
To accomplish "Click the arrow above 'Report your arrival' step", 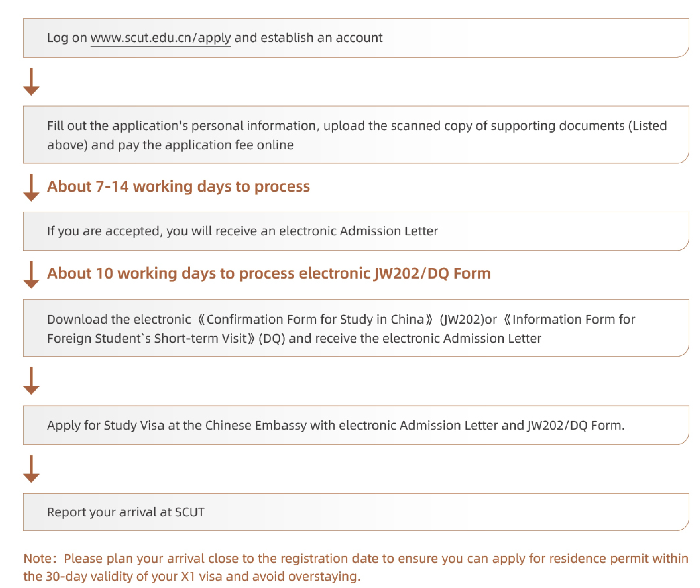I will point(31,469).
